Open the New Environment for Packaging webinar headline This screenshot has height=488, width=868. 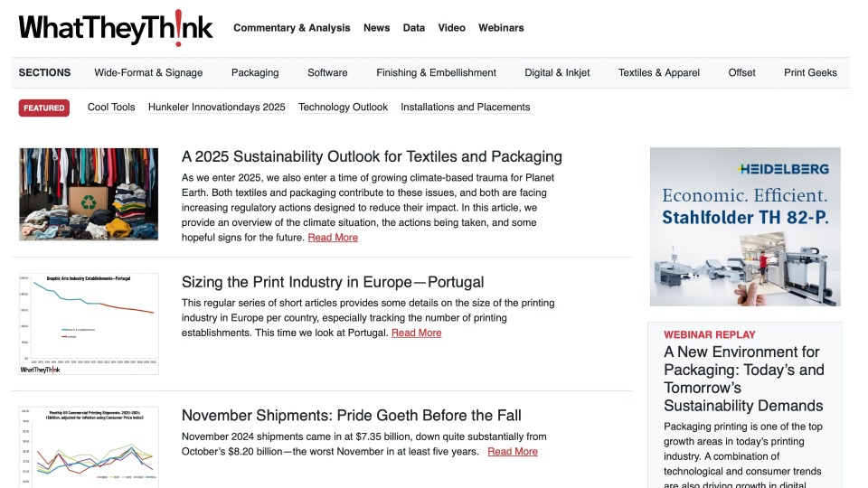coord(743,379)
